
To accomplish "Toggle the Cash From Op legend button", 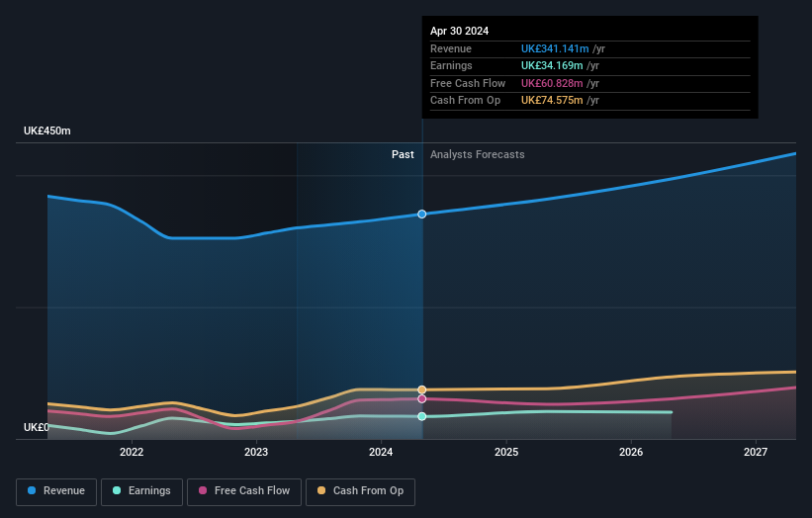I will (x=360, y=491).
